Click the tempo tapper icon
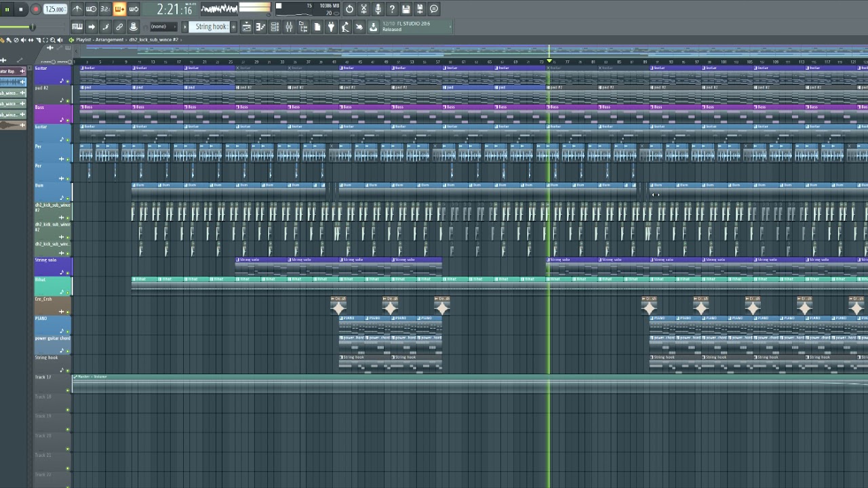 pos(345,26)
